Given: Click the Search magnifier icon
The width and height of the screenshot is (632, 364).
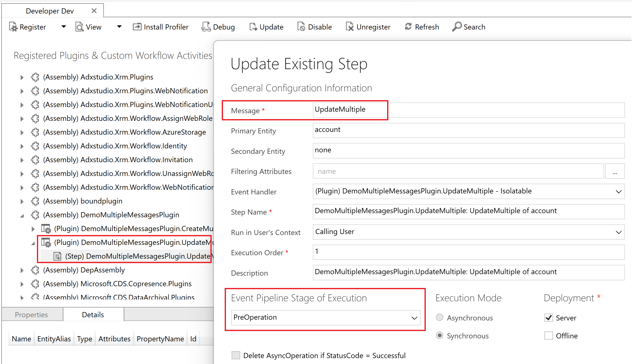Looking at the screenshot, I should coord(457,27).
